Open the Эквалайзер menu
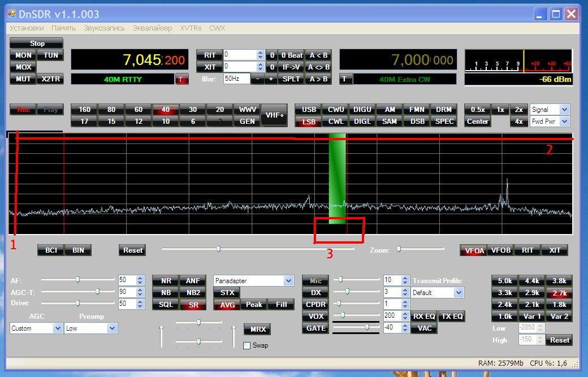This screenshot has height=377, width=588. coord(152,28)
